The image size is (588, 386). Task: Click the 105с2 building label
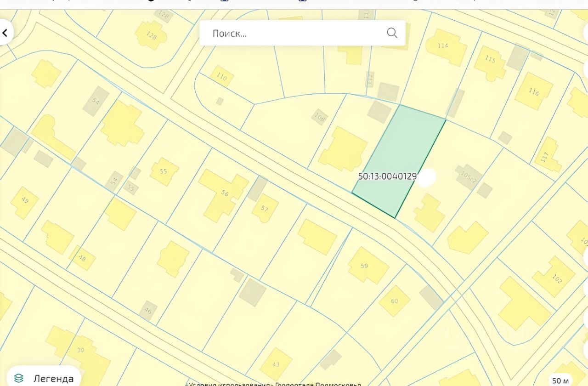[469, 177]
